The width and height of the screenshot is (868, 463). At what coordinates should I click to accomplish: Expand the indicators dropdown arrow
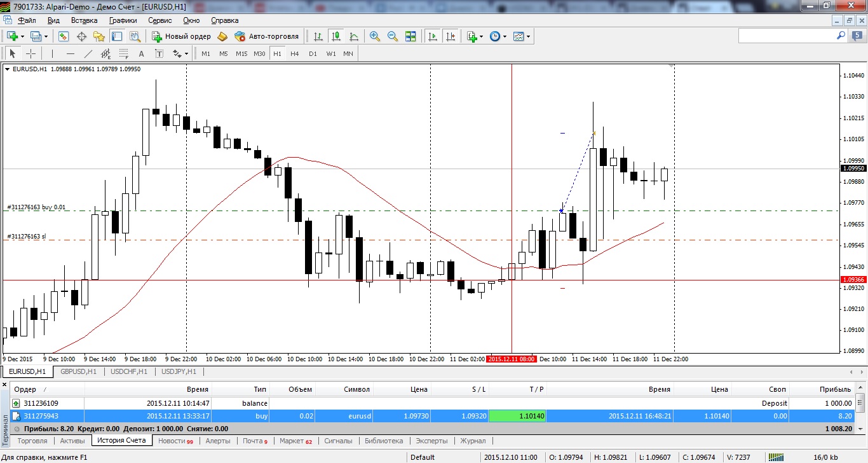coord(482,36)
